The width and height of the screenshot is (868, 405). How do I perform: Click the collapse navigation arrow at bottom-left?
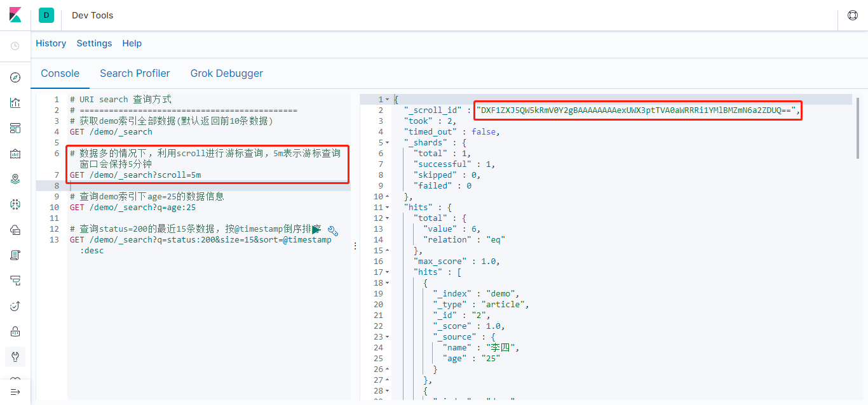click(x=15, y=392)
